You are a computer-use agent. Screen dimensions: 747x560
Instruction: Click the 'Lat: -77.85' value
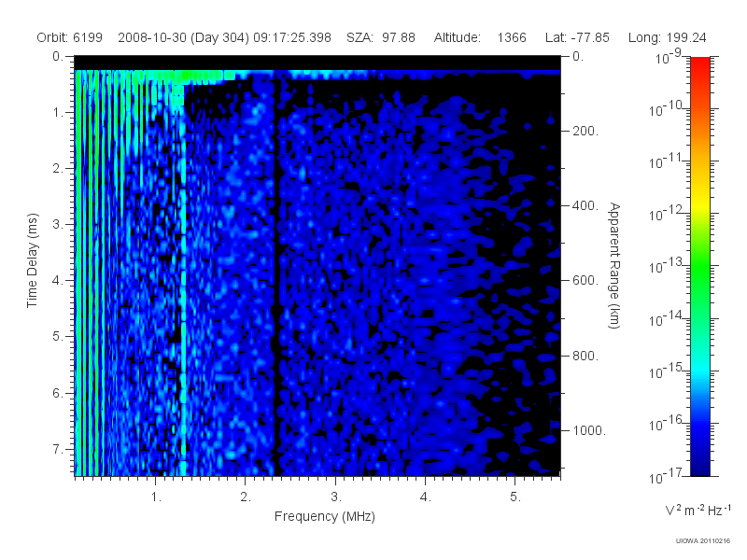tap(577, 37)
